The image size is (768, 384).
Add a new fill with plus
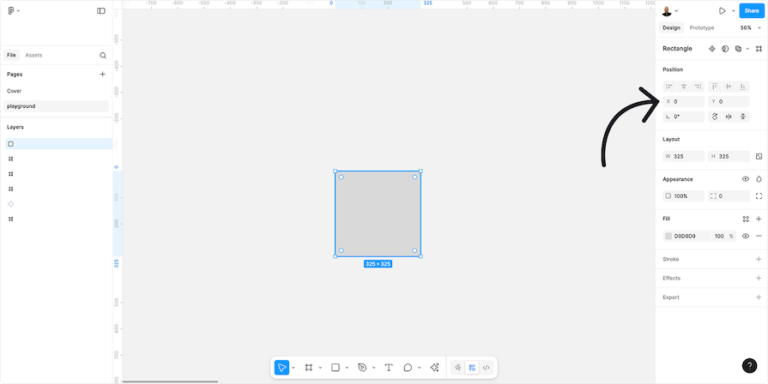click(759, 219)
